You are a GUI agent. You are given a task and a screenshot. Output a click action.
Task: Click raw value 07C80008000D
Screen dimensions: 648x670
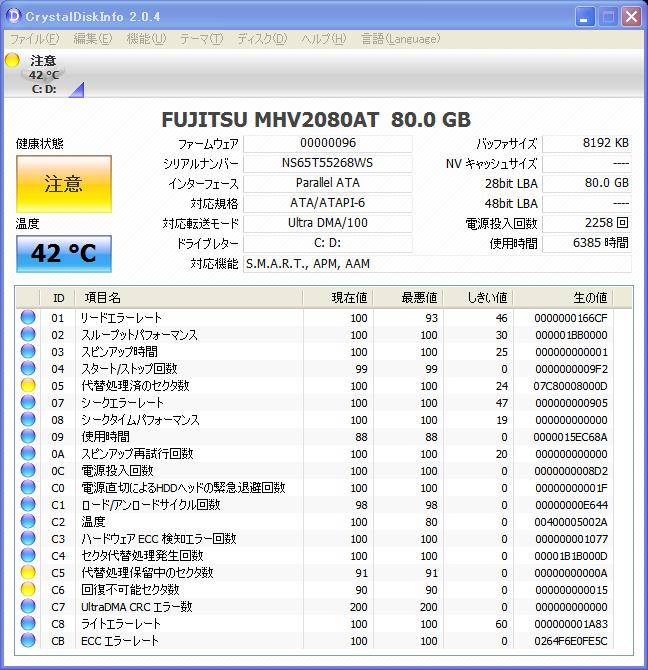coord(570,386)
